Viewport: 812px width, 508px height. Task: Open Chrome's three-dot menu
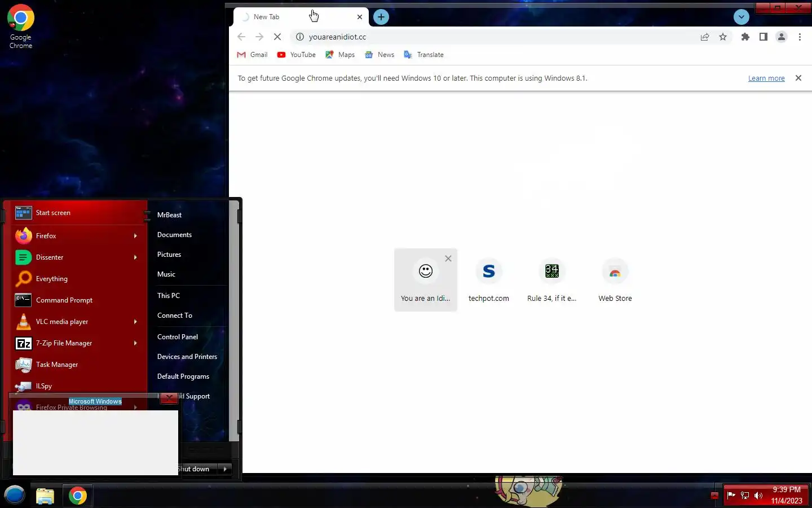800,37
